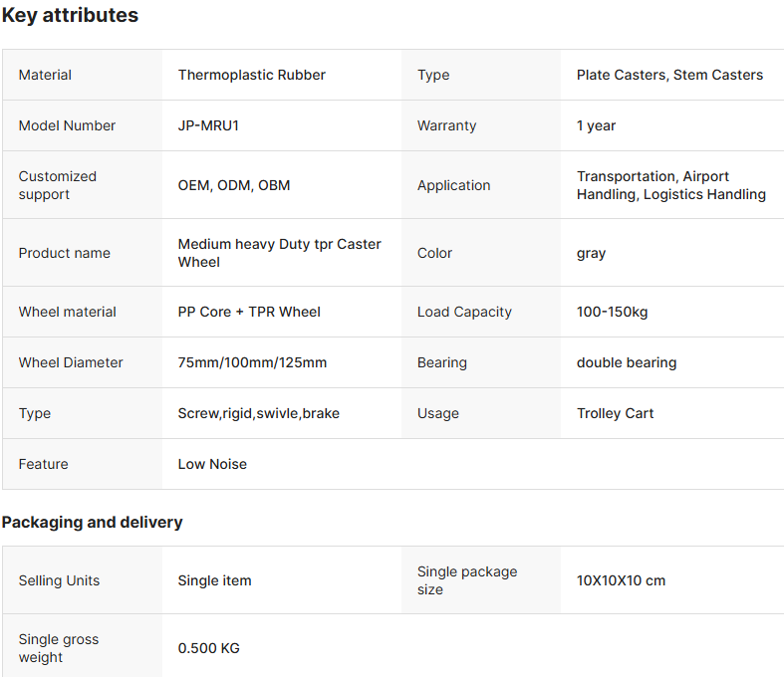Select the 100-150kg load capacity value
Screen dimensions: 784x677
point(612,312)
